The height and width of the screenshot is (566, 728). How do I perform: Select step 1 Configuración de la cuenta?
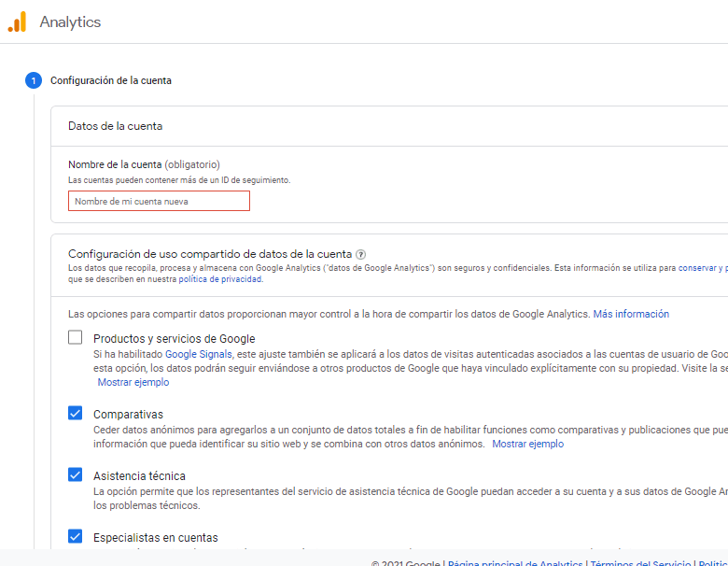coord(98,80)
